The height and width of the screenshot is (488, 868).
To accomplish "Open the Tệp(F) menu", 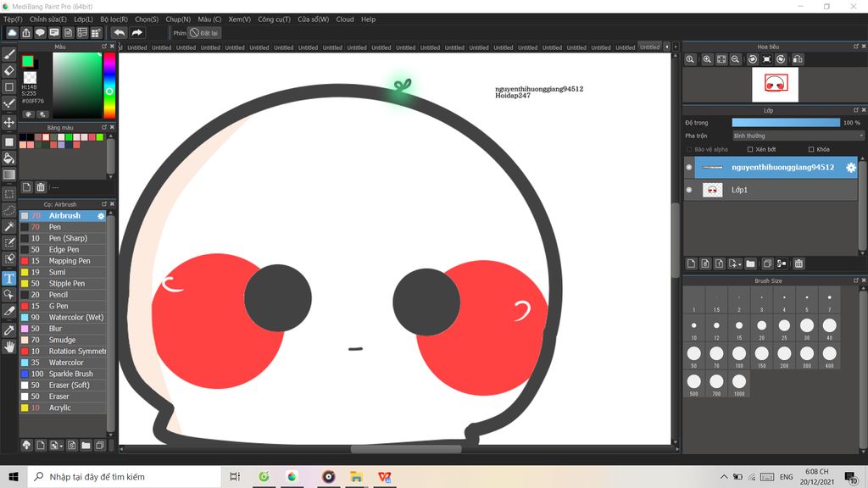I will (13, 19).
